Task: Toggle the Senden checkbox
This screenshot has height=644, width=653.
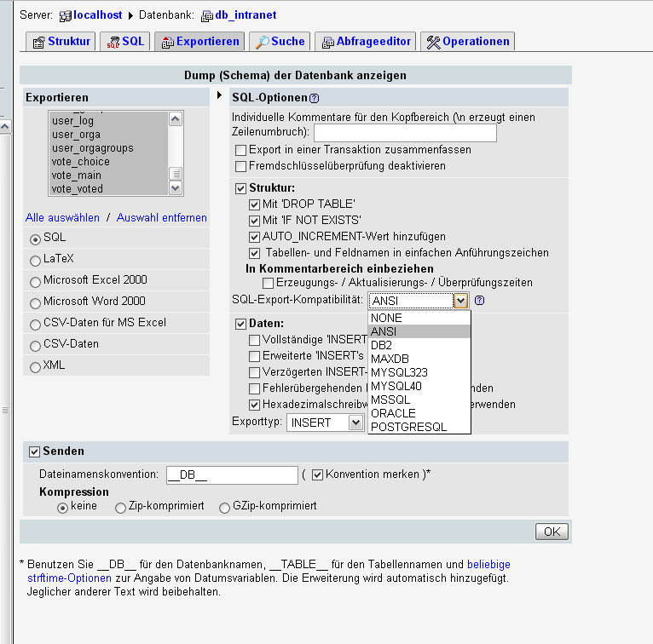Action: (x=34, y=451)
